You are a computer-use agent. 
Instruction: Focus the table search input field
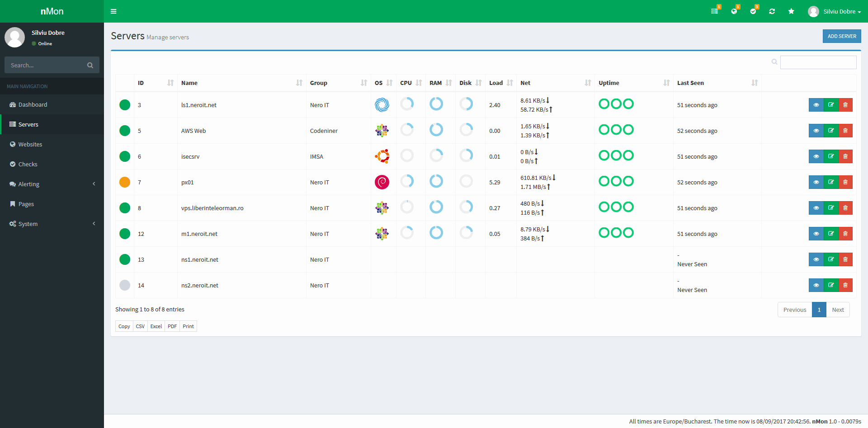tap(818, 62)
